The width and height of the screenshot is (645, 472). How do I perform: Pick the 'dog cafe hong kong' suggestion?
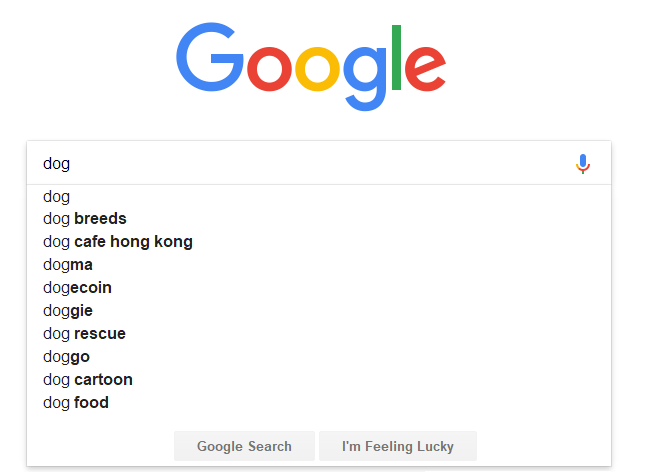118,242
